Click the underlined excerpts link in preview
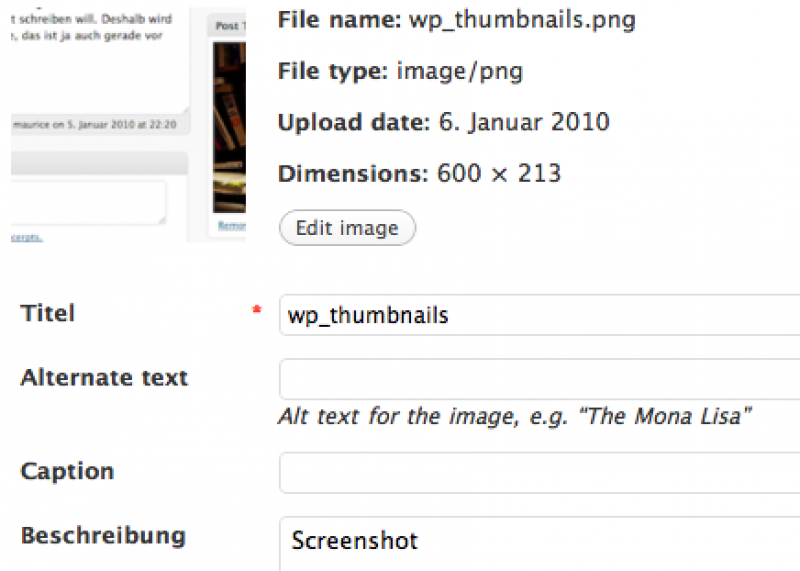Screen dimensions: 800x571 (x=27, y=237)
